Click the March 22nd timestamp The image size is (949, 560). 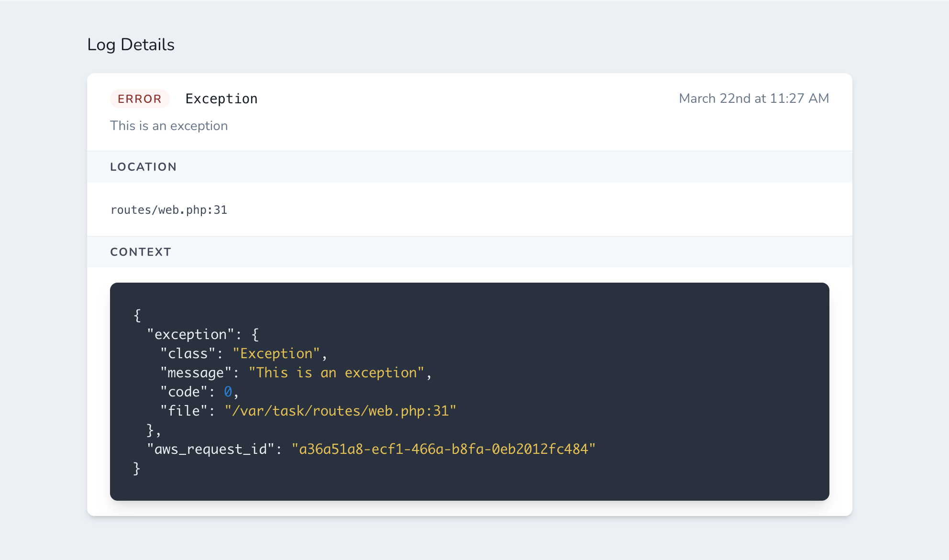click(753, 99)
